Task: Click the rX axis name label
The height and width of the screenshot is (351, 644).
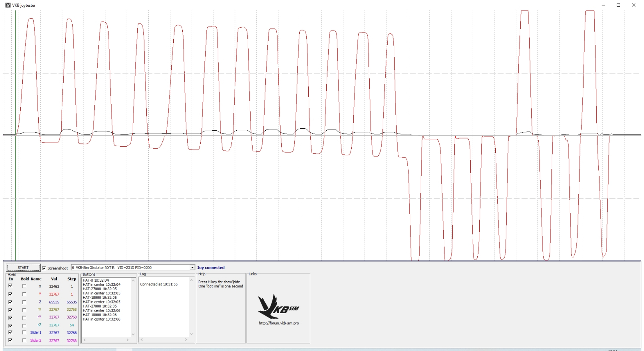Action: [x=39, y=309]
